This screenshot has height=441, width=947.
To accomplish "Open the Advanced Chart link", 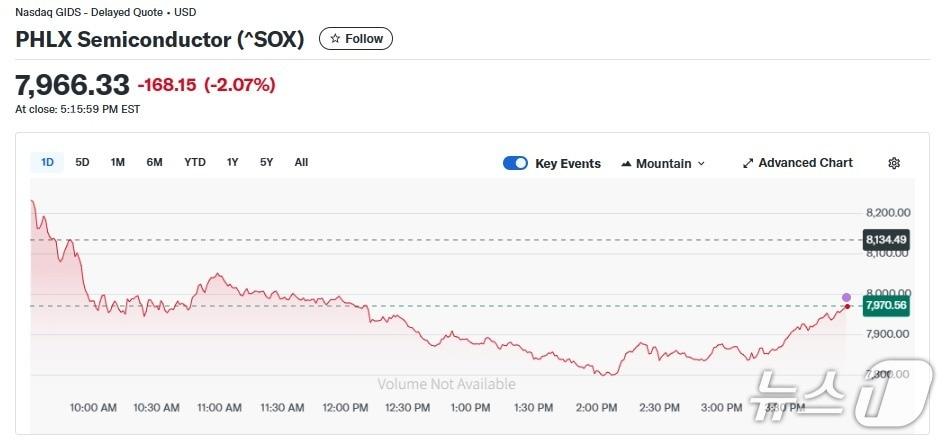I will [805, 163].
